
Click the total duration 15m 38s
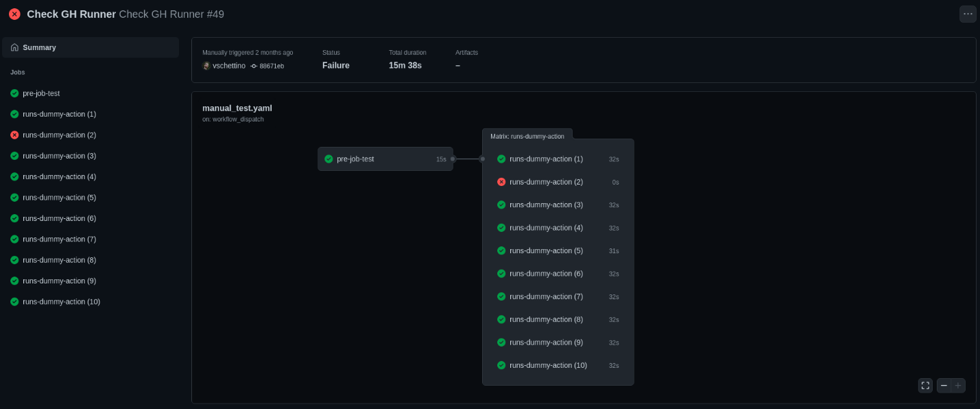pos(405,65)
